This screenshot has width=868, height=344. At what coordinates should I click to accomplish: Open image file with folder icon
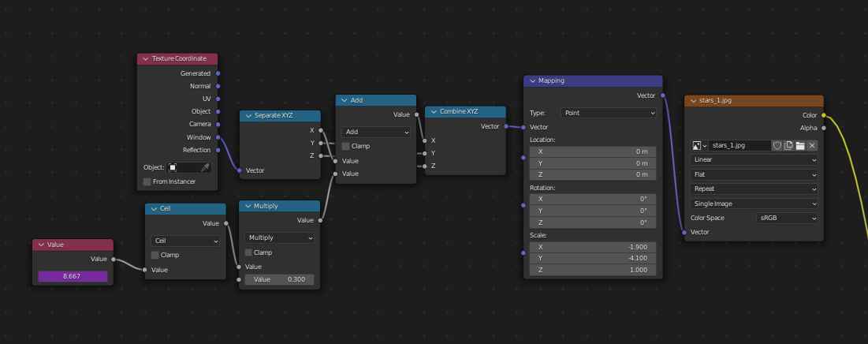(x=800, y=145)
